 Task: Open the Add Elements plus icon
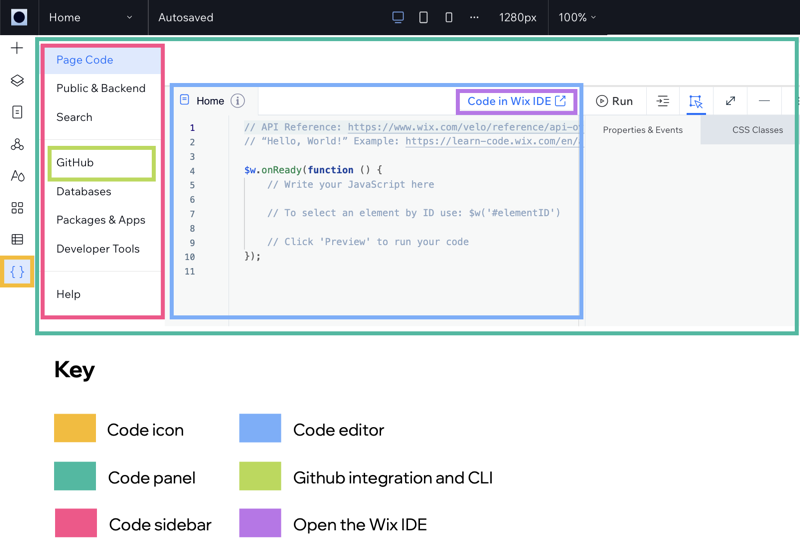[x=17, y=48]
